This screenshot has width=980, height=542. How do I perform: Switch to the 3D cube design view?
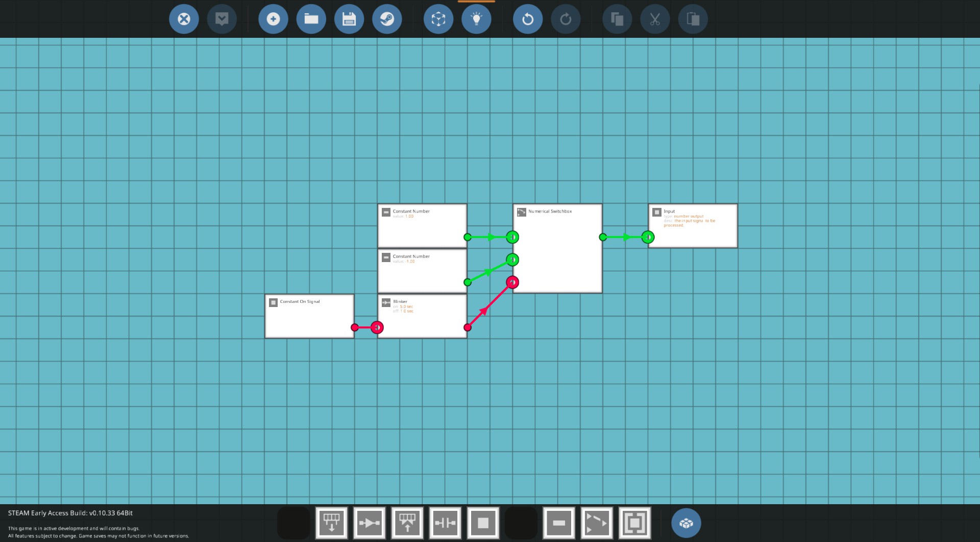[438, 19]
